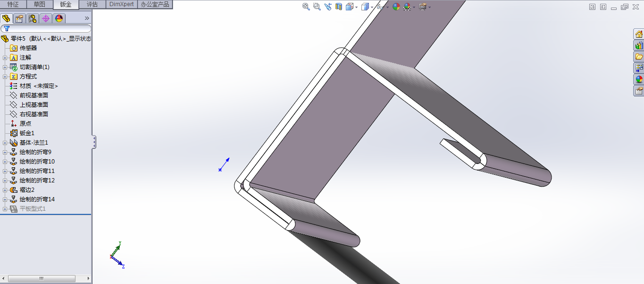Viewport: 644px width, 284px height.
Task: Click the 绘制的折弯12 feature in tree
Action: [x=36, y=180]
